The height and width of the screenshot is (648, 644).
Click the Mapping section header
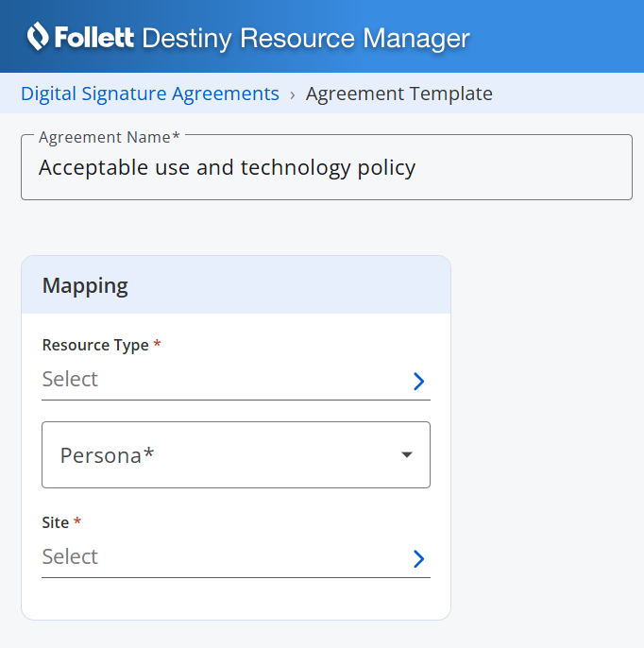coord(236,284)
